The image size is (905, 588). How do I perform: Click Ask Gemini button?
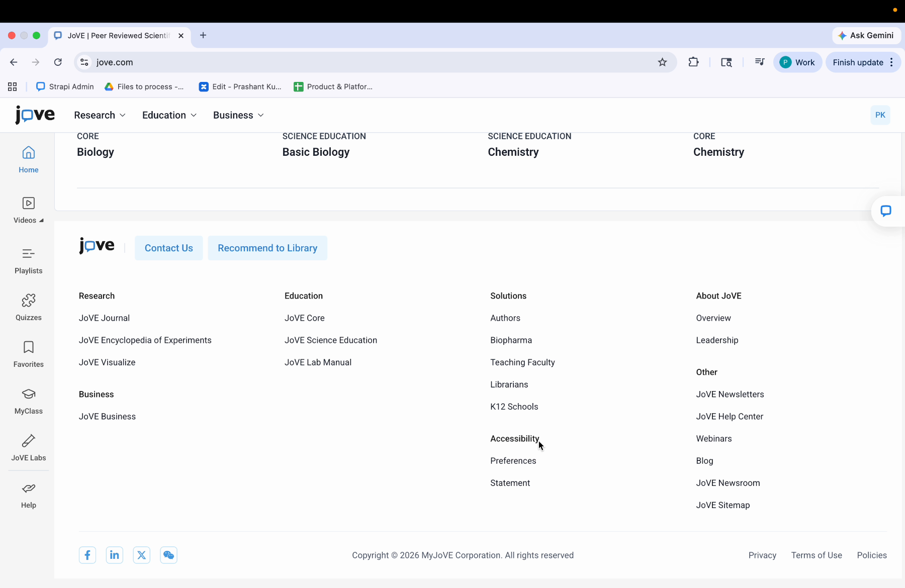click(x=866, y=35)
